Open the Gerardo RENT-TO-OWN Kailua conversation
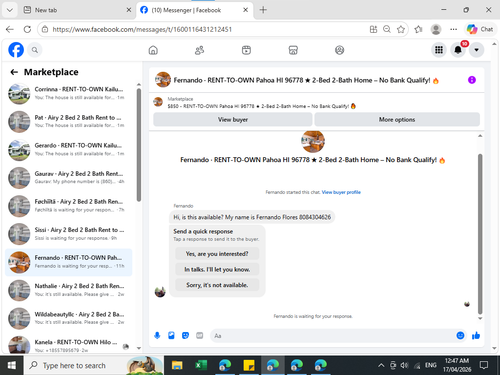Image resolution: width=500 pixels, height=375 pixels. (68, 150)
